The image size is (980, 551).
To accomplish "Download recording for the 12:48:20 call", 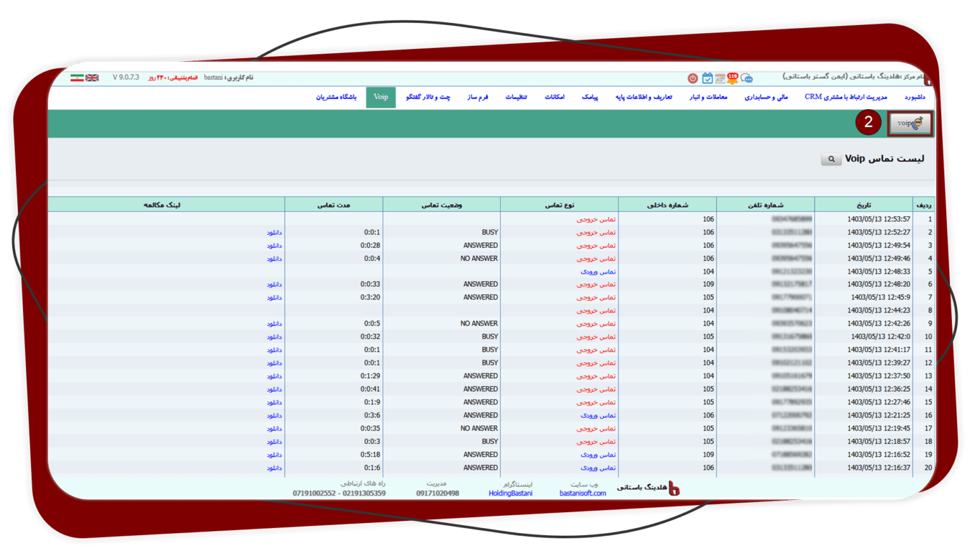I will (274, 284).
